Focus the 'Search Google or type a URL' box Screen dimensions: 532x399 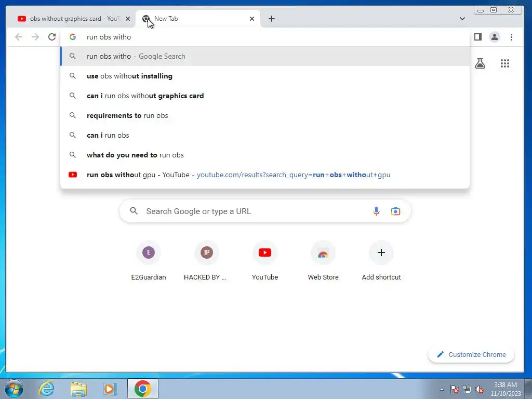(x=265, y=211)
